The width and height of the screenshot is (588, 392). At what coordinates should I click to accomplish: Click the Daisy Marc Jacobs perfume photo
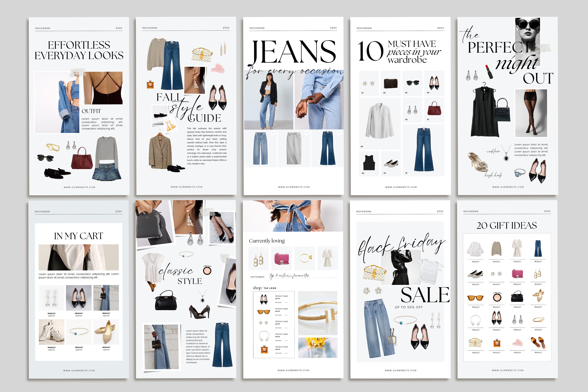tap(318, 348)
